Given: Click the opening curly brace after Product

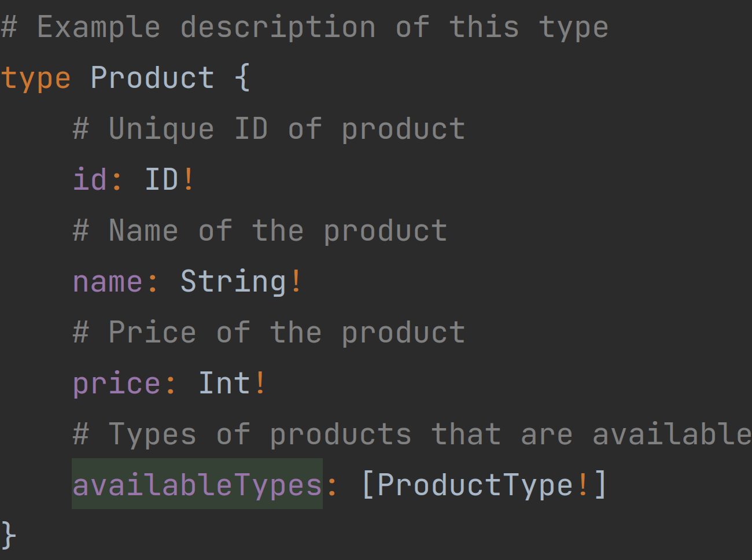Looking at the screenshot, I should coord(243,78).
